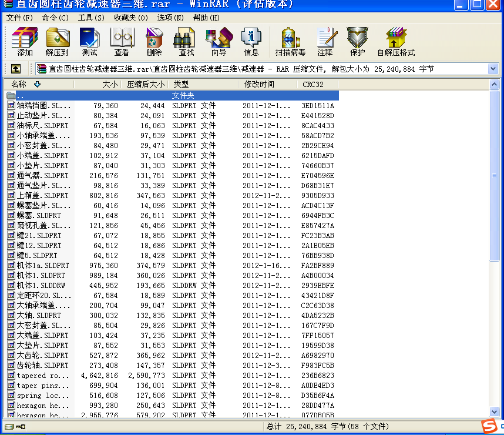Click the 测试 (Test) toolbar icon
The width and height of the screenshot is (504, 435).
[90, 42]
